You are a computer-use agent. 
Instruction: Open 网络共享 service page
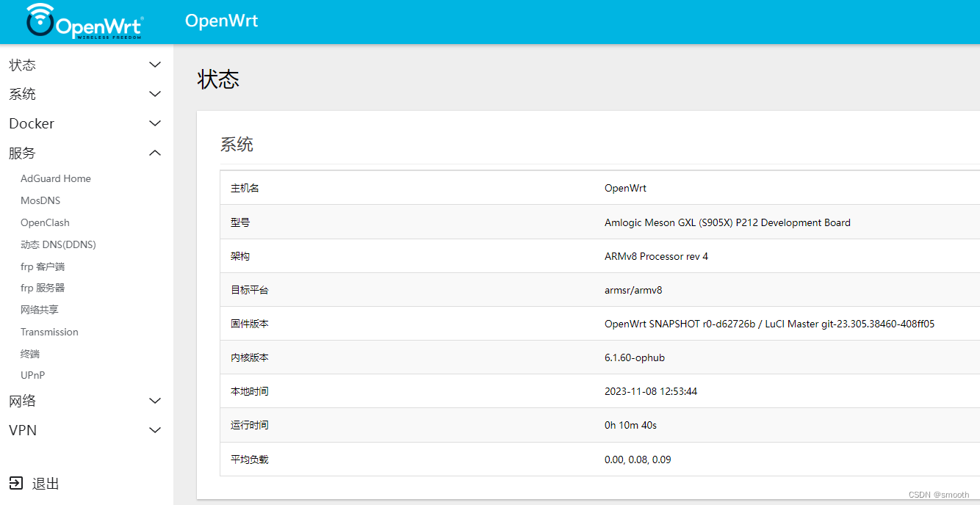tap(40, 310)
